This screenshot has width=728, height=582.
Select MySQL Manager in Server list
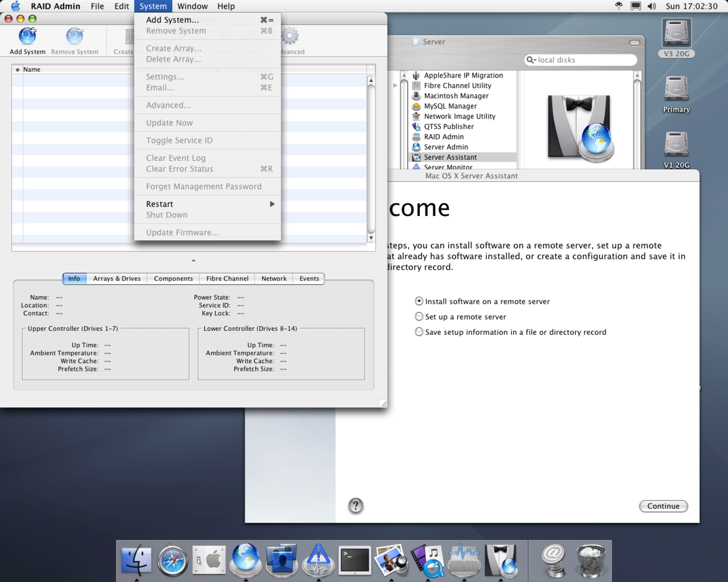450,106
